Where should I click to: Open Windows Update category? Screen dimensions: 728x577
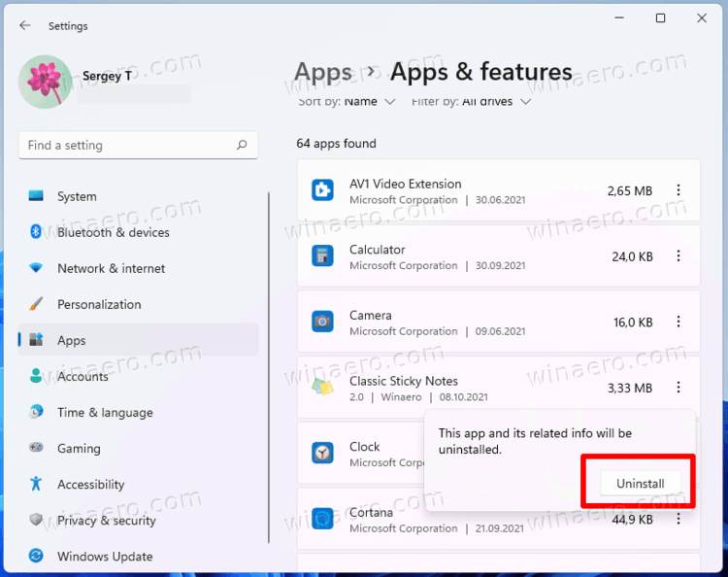point(139,556)
